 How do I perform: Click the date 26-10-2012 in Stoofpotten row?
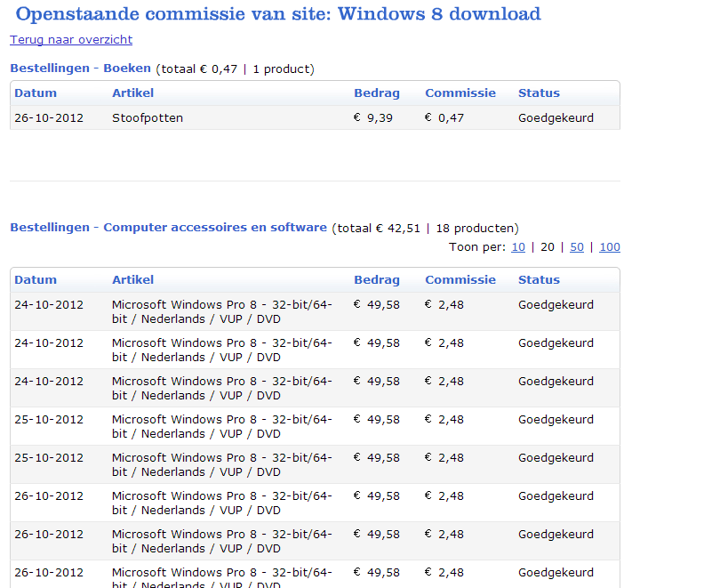[x=49, y=118]
